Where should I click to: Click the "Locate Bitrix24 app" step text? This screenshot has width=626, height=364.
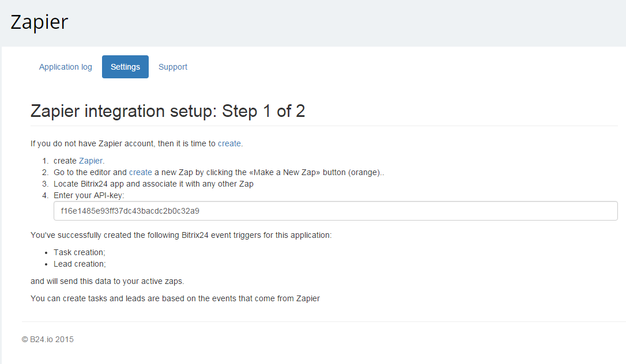(153, 184)
